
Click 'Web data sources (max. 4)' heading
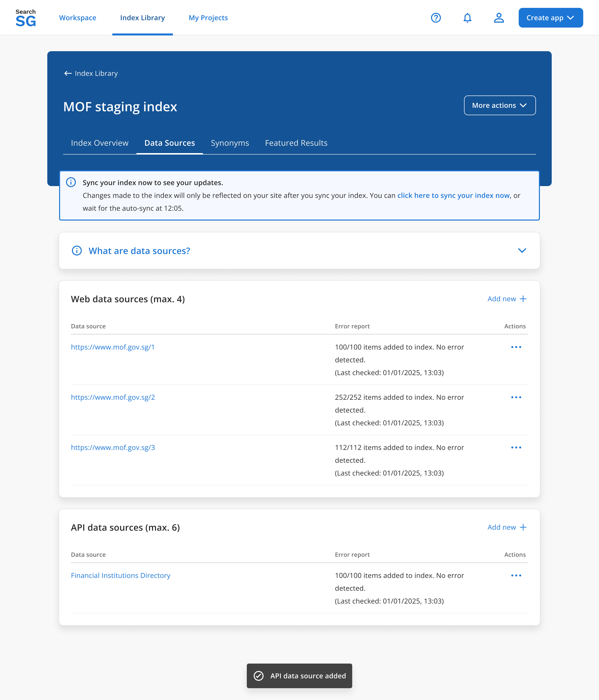[128, 299]
